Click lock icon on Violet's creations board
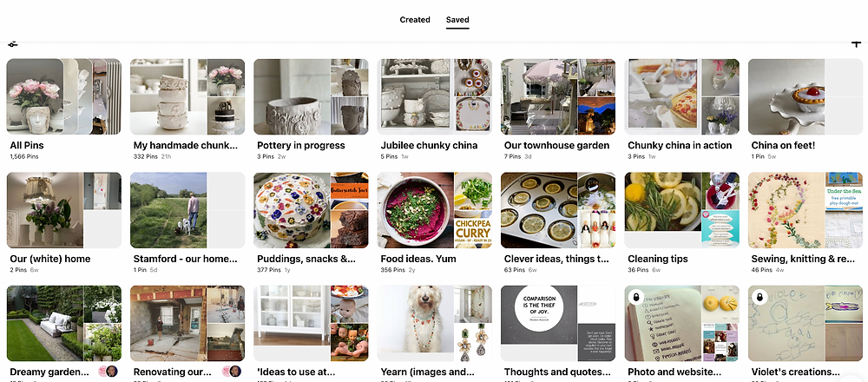This screenshot has width=868, height=382. [x=759, y=296]
